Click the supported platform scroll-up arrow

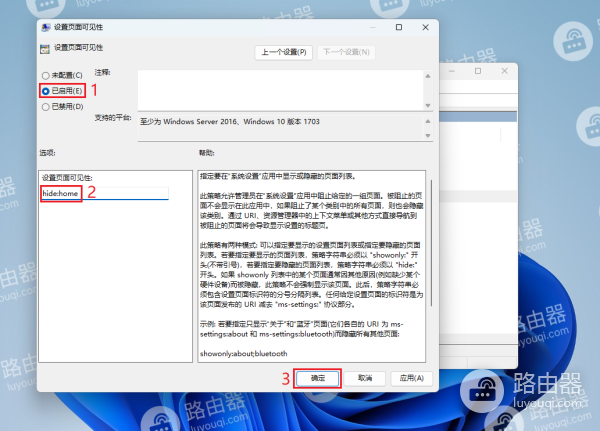pos(428,121)
